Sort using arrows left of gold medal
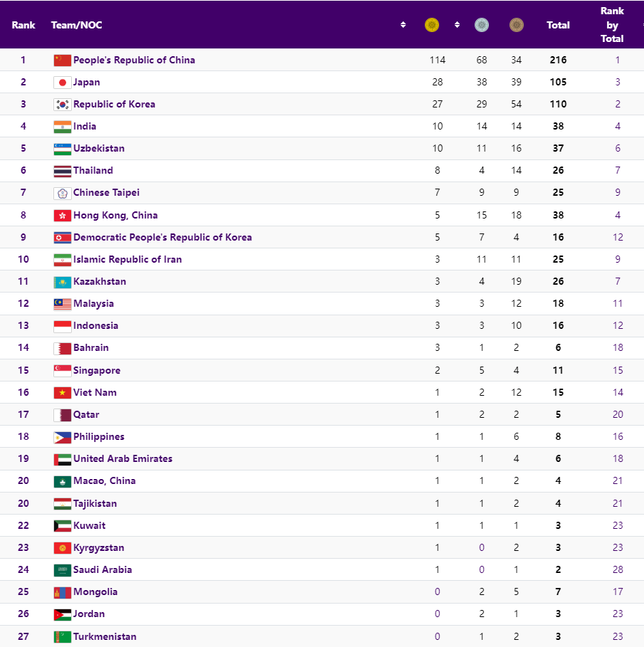Viewport: 644px width, 647px height. tap(403, 25)
